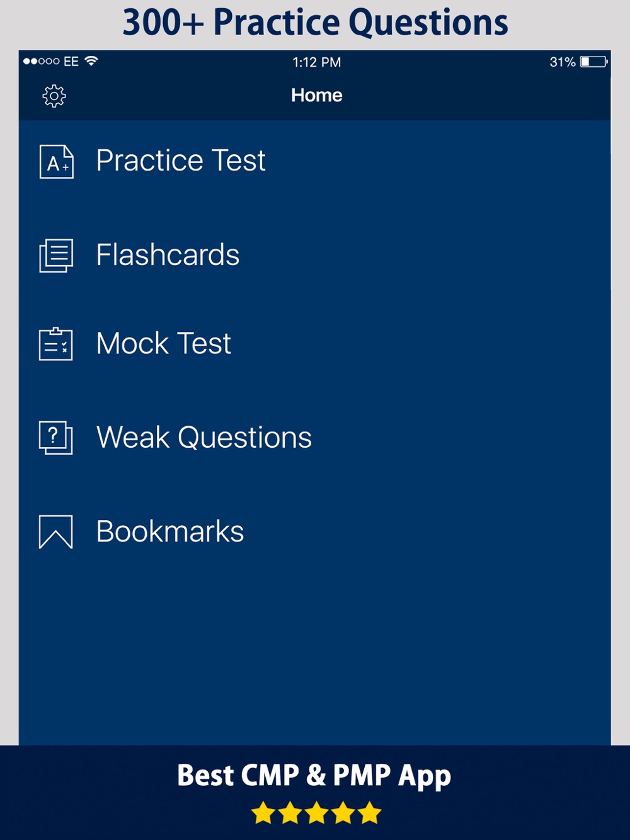Click the Best CMP & PMP App banner
Image resolution: width=630 pixels, height=840 pixels.
click(x=314, y=776)
